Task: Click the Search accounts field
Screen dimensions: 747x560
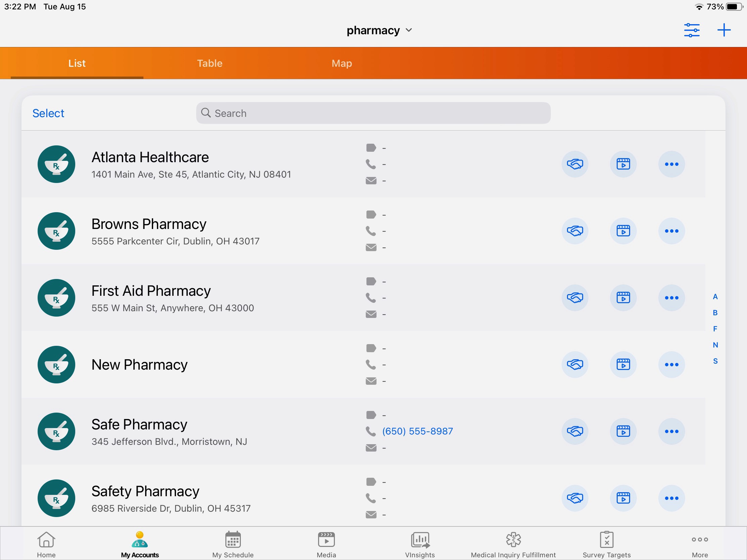Action: coord(373,113)
